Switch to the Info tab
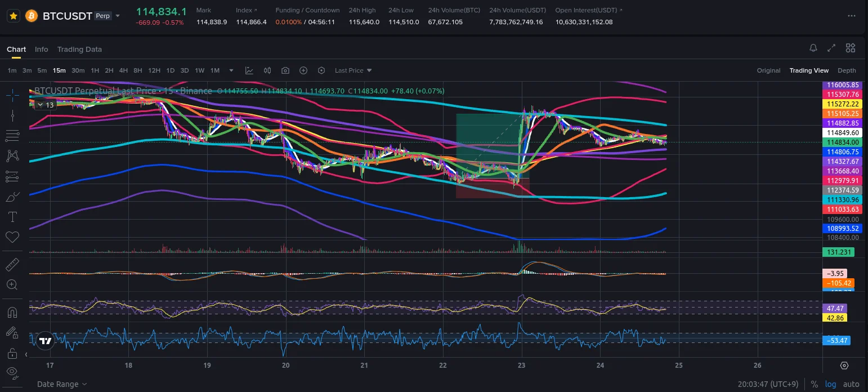This screenshot has height=392, width=868. pyautogui.click(x=42, y=50)
